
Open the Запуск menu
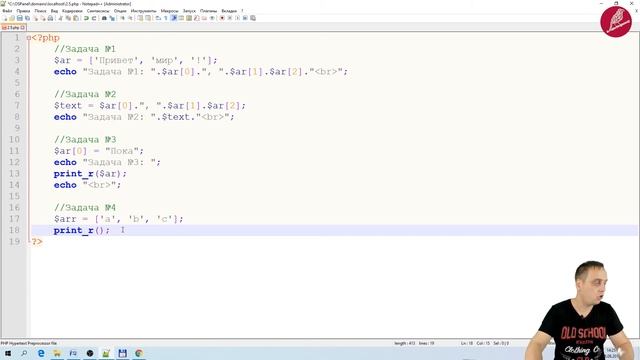point(189,11)
